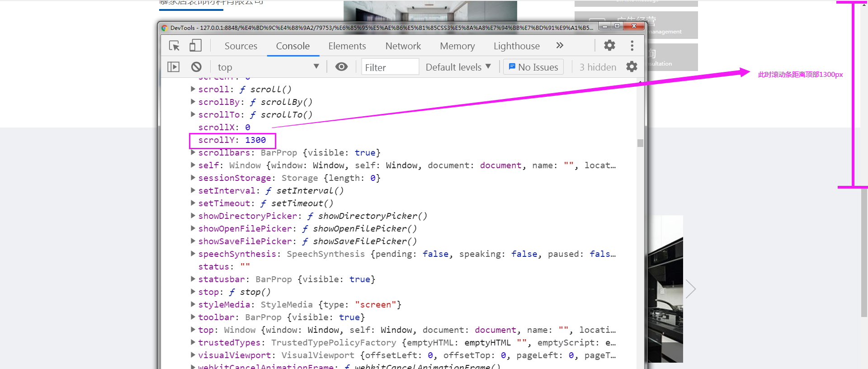Open the Memory tab
Screen dimensions: 868x369
tap(458, 46)
